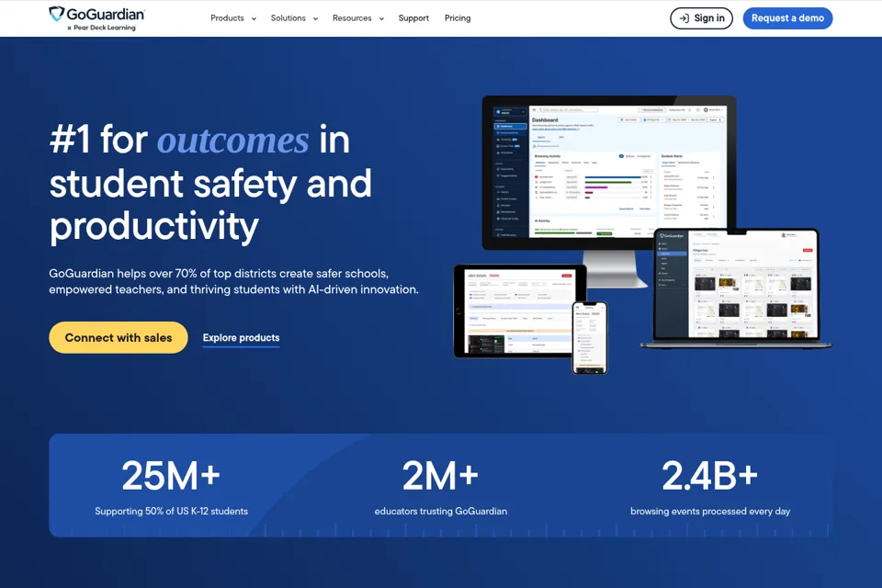Expand the Products dropdown chevron

(x=254, y=18)
